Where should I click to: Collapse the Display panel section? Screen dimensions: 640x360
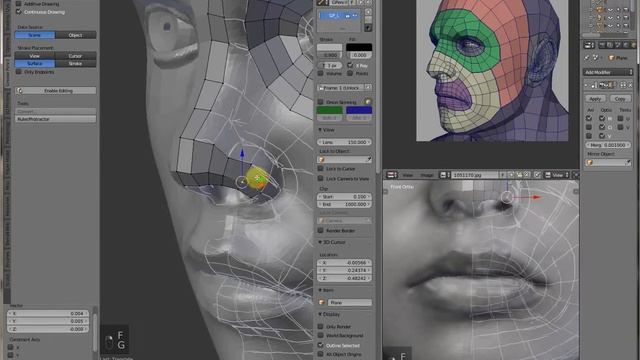(x=320, y=314)
